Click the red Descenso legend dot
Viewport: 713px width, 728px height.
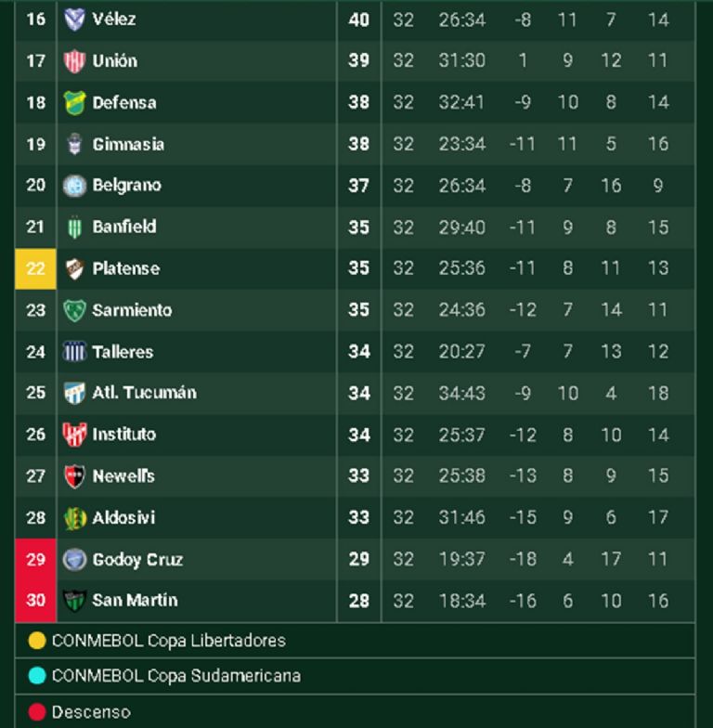pyautogui.click(x=37, y=712)
